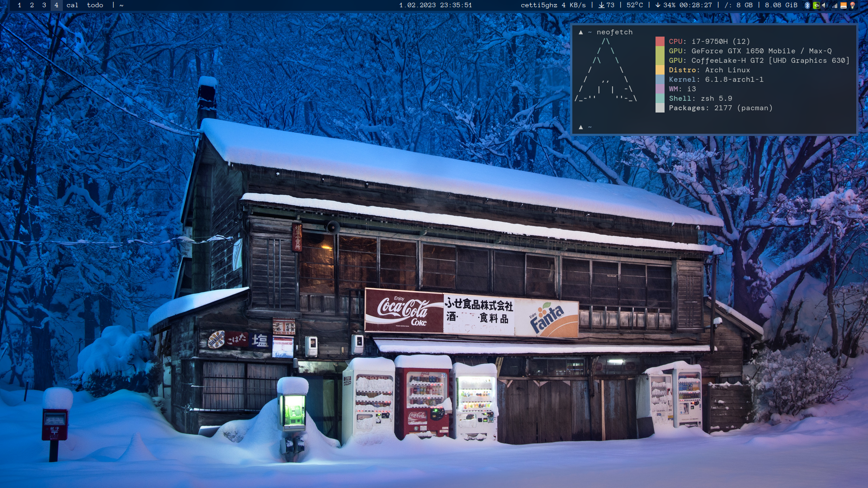
Task: Switch to workspace 3
Action: pos(44,5)
